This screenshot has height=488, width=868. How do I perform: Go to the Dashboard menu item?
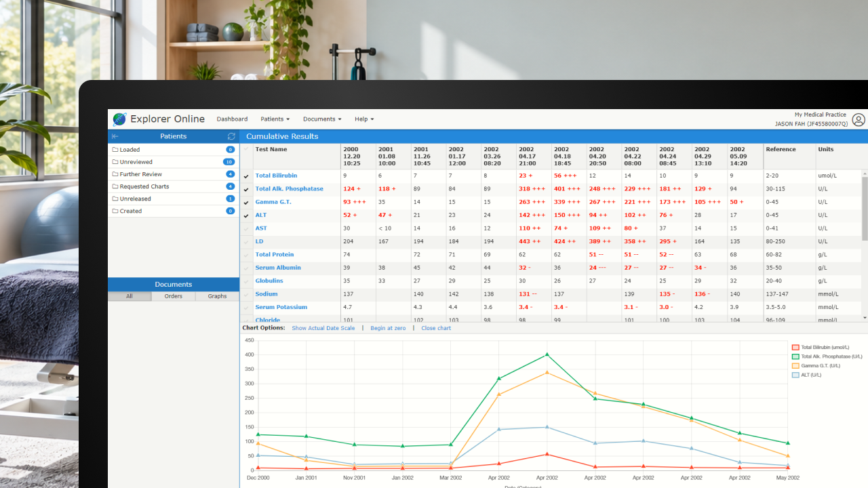coord(232,119)
